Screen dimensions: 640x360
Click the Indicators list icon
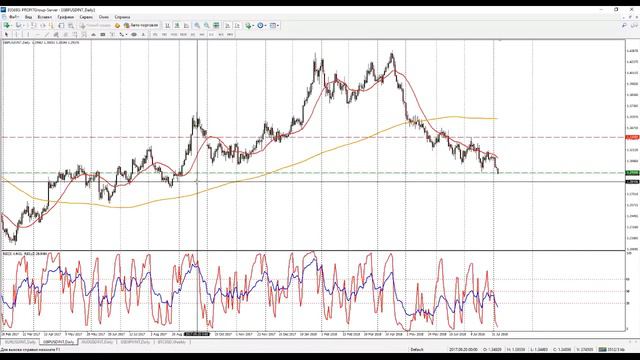point(248,25)
